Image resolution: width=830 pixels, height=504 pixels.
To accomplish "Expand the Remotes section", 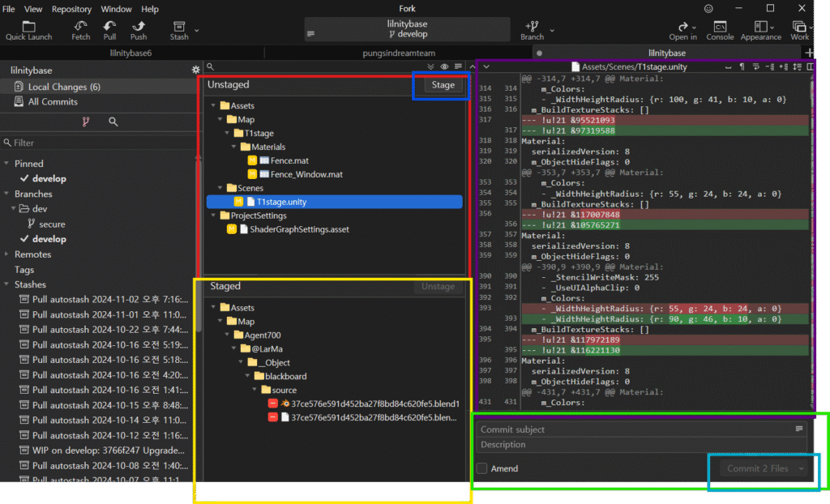I will tap(7, 254).
